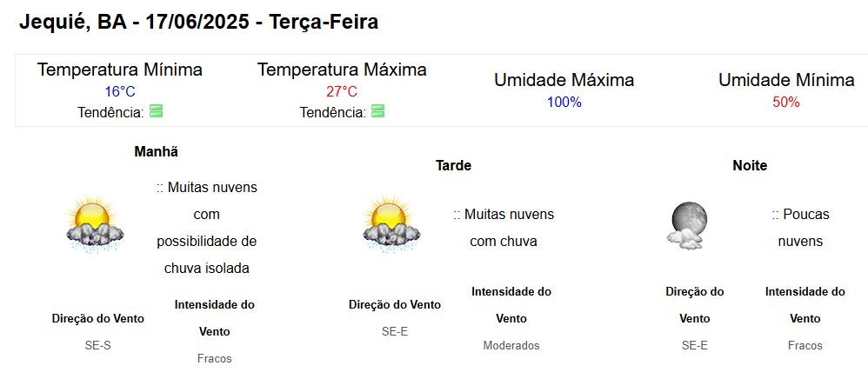868x379 pixels.
Task: Click the "Muitas nuvens com chuva" afternoon description
Action: click(504, 227)
